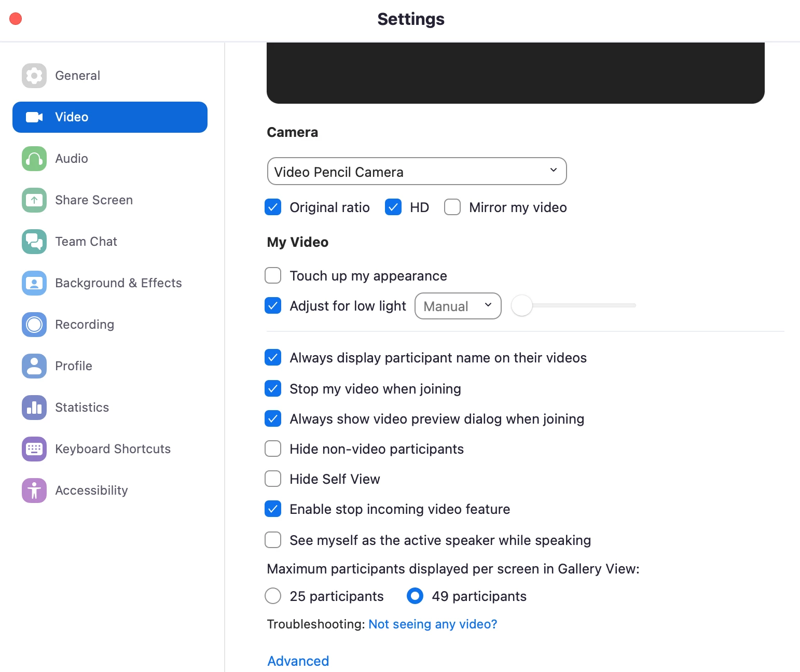
Task: Uncheck Adjust for low light
Action: [x=273, y=305]
